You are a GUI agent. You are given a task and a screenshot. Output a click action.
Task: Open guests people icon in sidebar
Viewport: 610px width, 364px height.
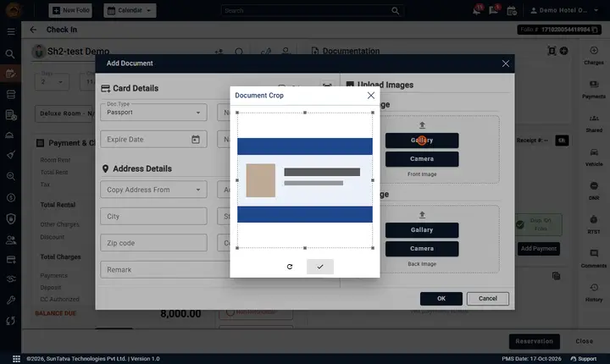click(11, 240)
